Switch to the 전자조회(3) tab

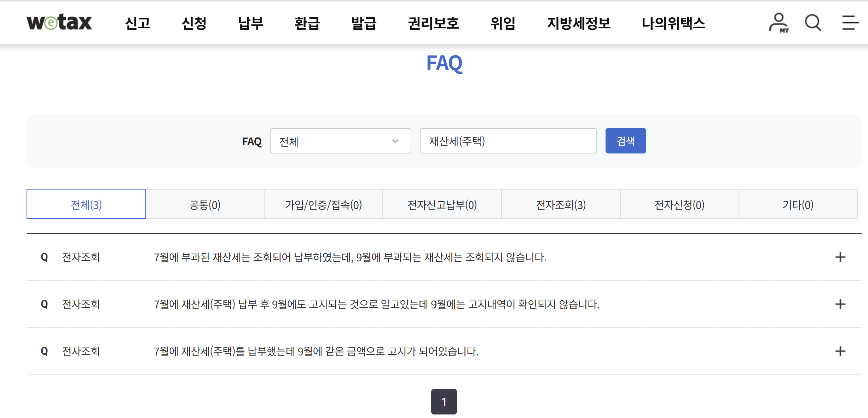(x=561, y=204)
